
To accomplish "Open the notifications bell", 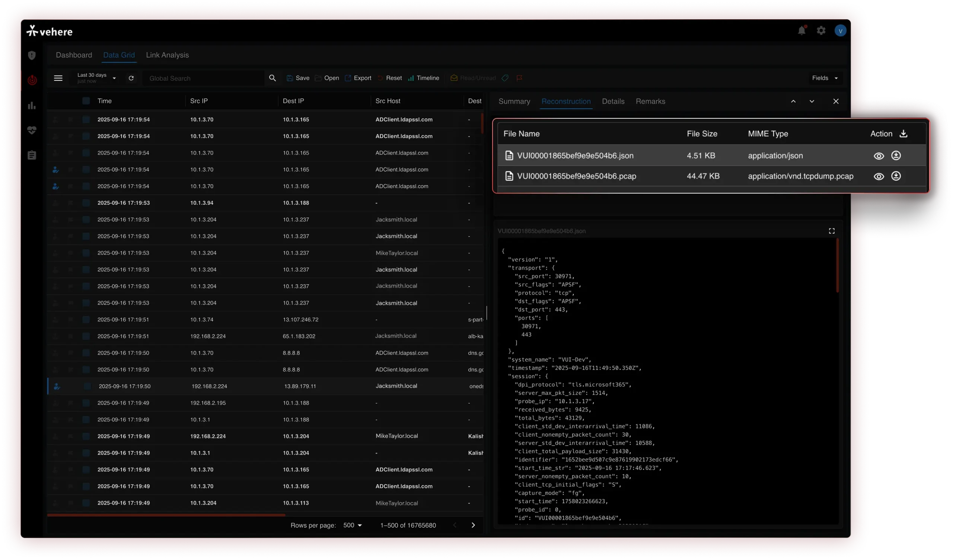I will click(801, 31).
